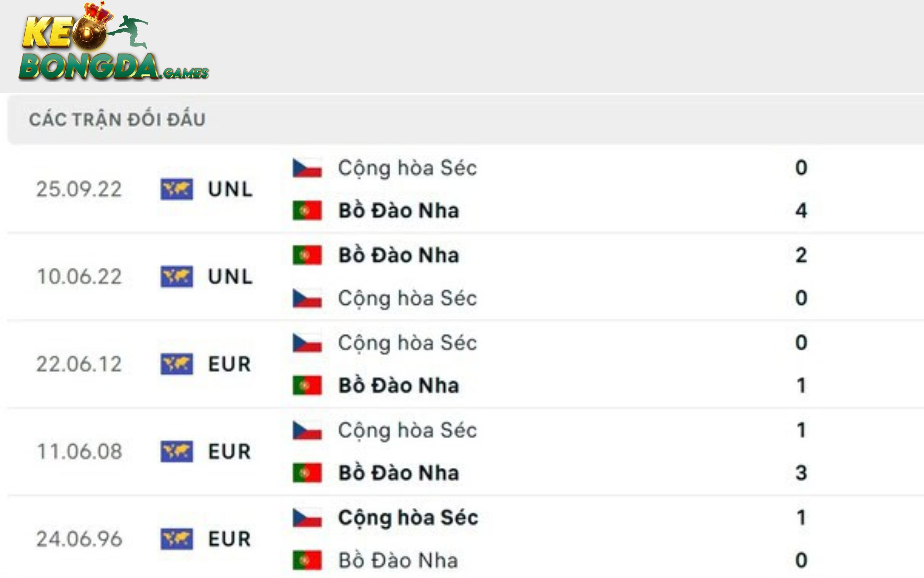Click the CÁC TRẬN ĐỐI ĐẤU header
Screen dimensions: 924x578
(118, 118)
